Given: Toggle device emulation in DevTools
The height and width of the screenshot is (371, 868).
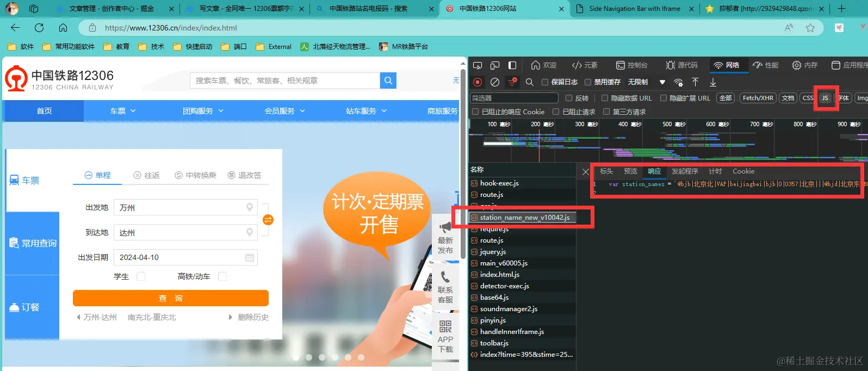Looking at the screenshot, I should coord(495,65).
